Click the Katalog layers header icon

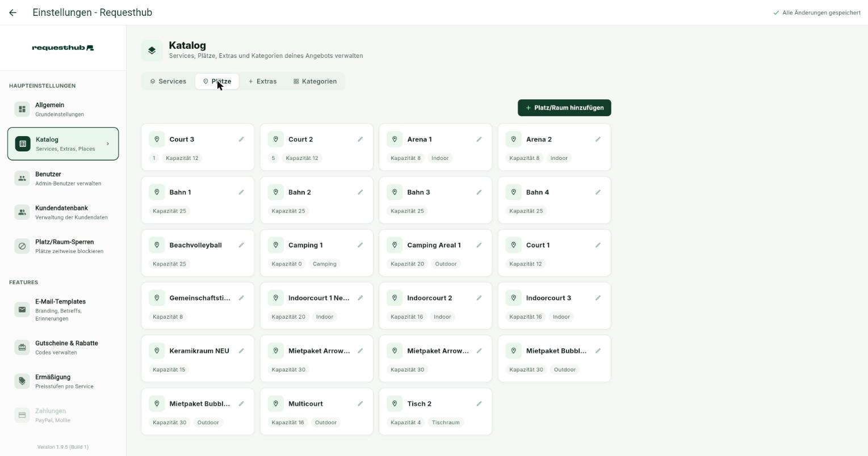(x=152, y=50)
